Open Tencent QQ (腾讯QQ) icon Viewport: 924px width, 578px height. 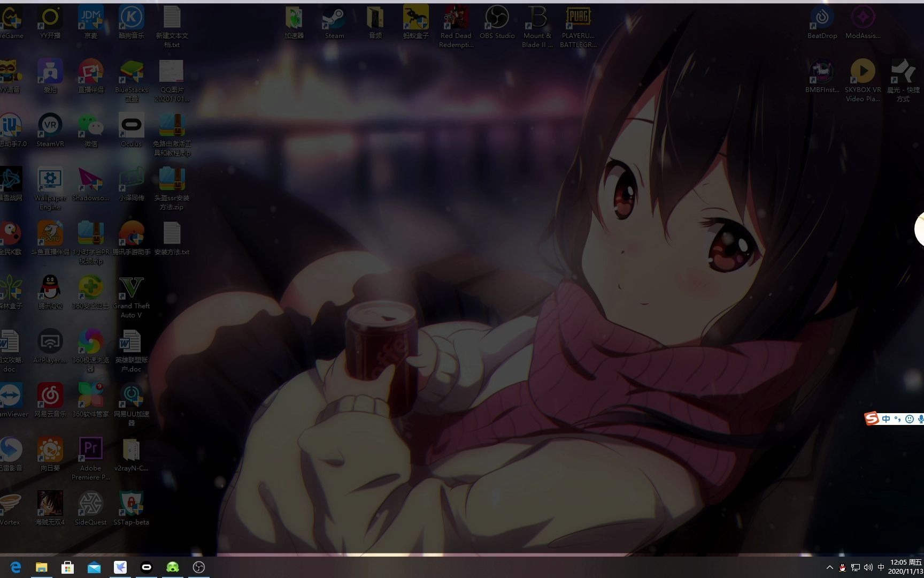50,293
